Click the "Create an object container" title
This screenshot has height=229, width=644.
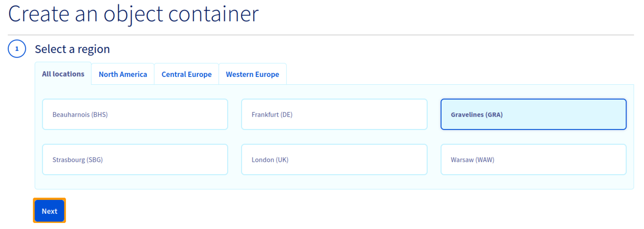pos(133,14)
